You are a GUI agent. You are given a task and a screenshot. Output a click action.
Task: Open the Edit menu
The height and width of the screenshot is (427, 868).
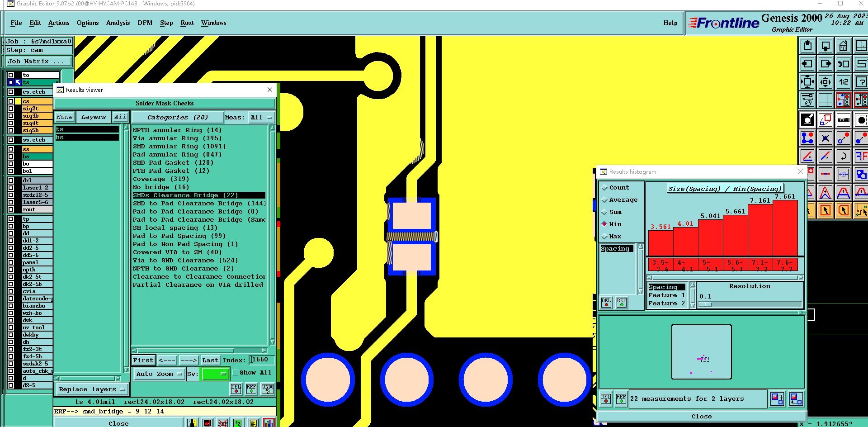tap(35, 23)
